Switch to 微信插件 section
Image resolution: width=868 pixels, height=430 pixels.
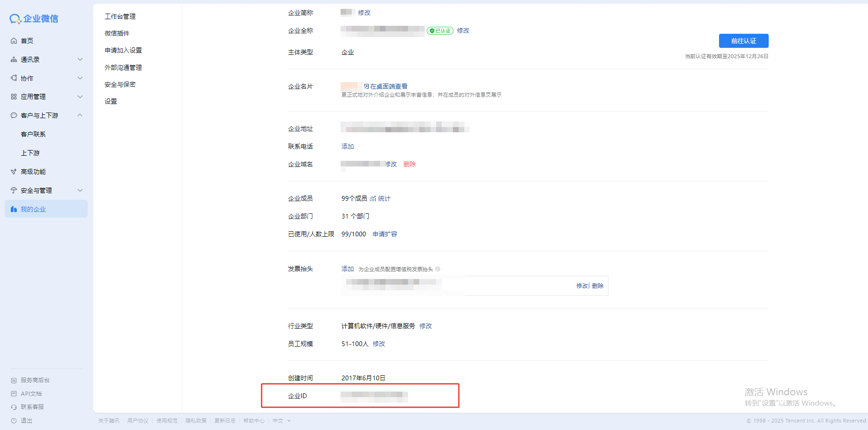[117, 33]
